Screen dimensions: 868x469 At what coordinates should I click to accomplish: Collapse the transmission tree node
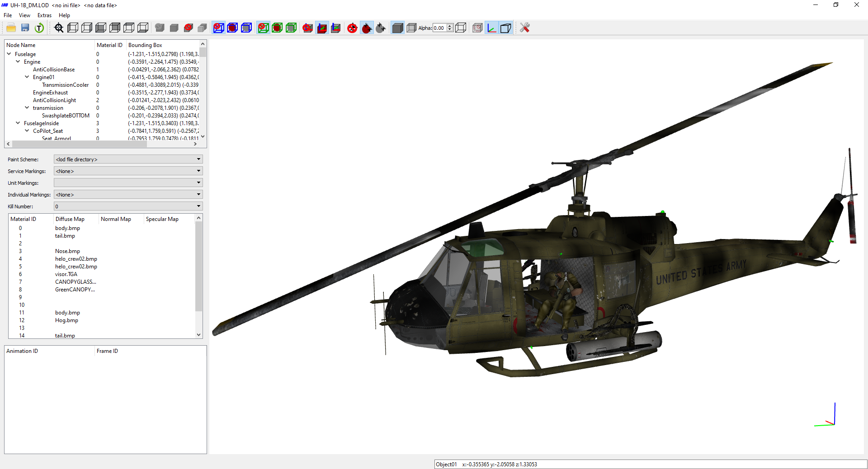(27, 108)
